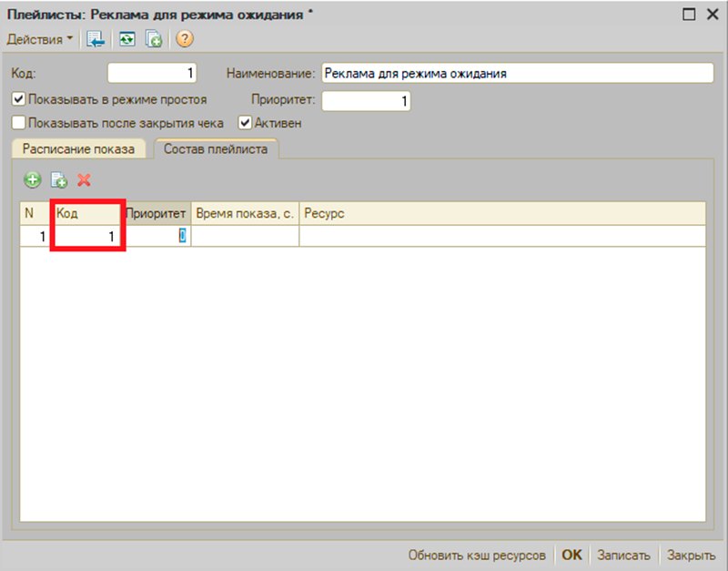This screenshot has width=728, height=571.
Task: Click the 'Обновить кэш ресурсов' button
Action: 477,556
